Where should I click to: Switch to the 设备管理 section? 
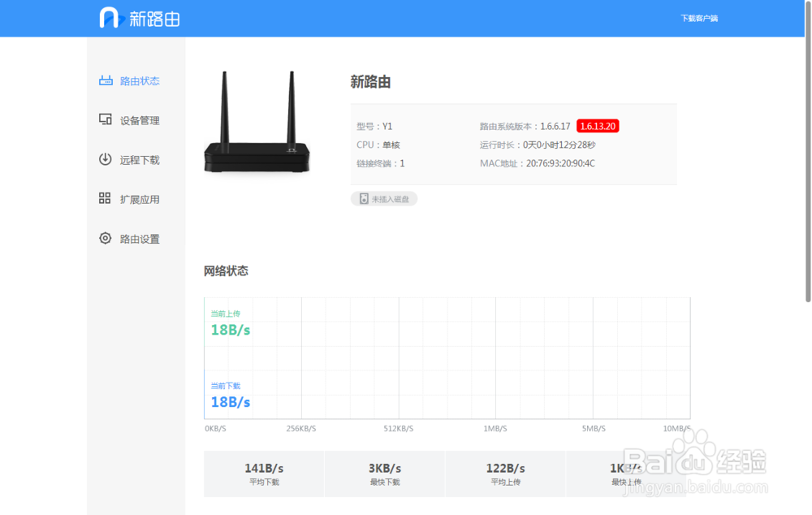tap(138, 119)
